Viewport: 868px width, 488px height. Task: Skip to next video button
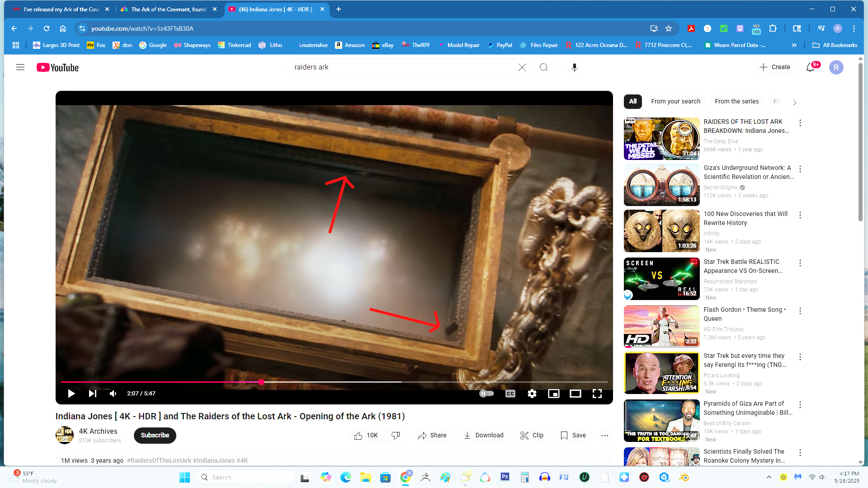coord(92,394)
